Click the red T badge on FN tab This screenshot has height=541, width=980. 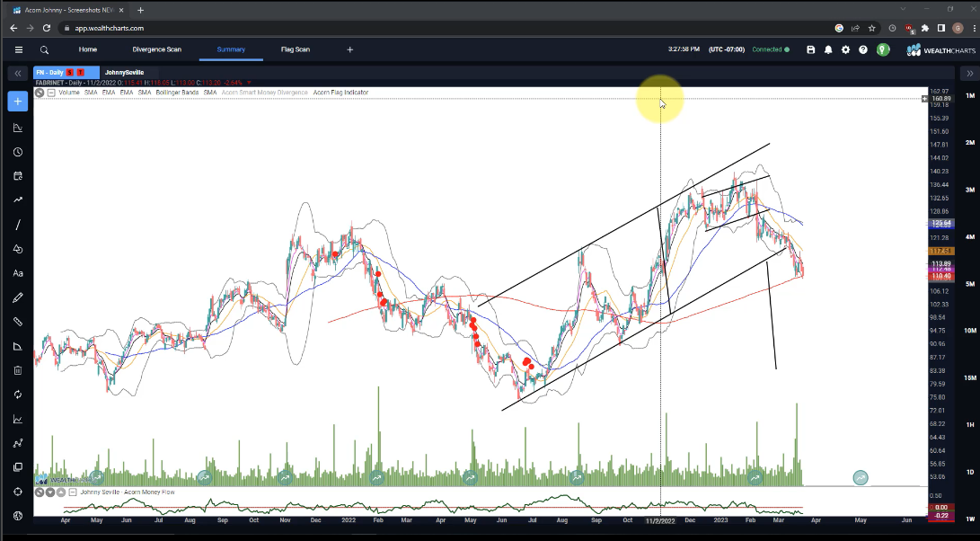[x=80, y=73]
